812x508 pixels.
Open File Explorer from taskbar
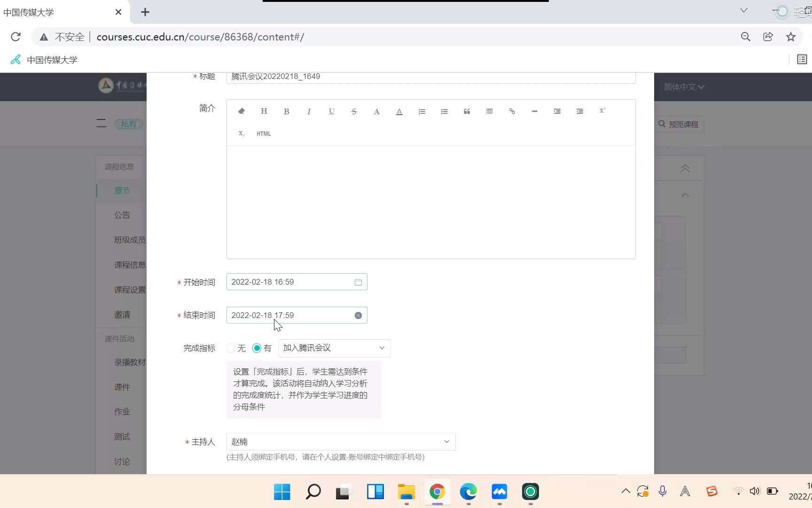(x=406, y=492)
